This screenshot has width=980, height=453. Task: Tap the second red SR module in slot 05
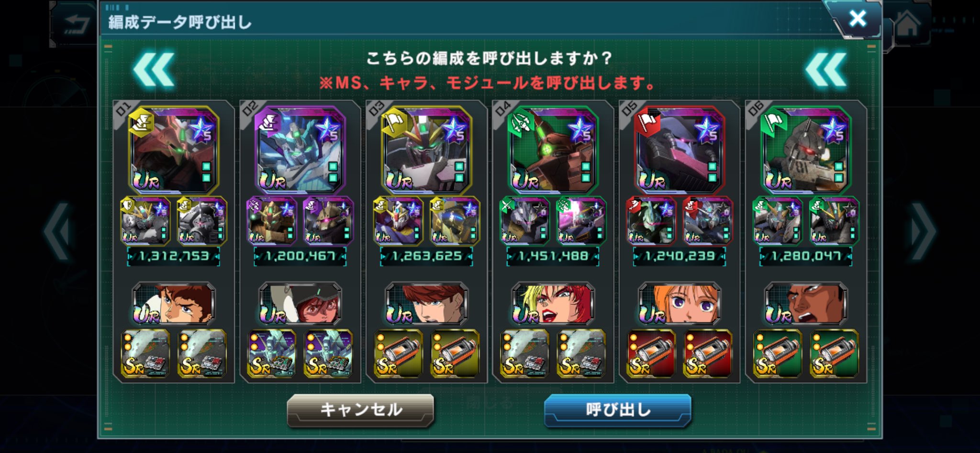pyautogui.click(x=707, y=353)
